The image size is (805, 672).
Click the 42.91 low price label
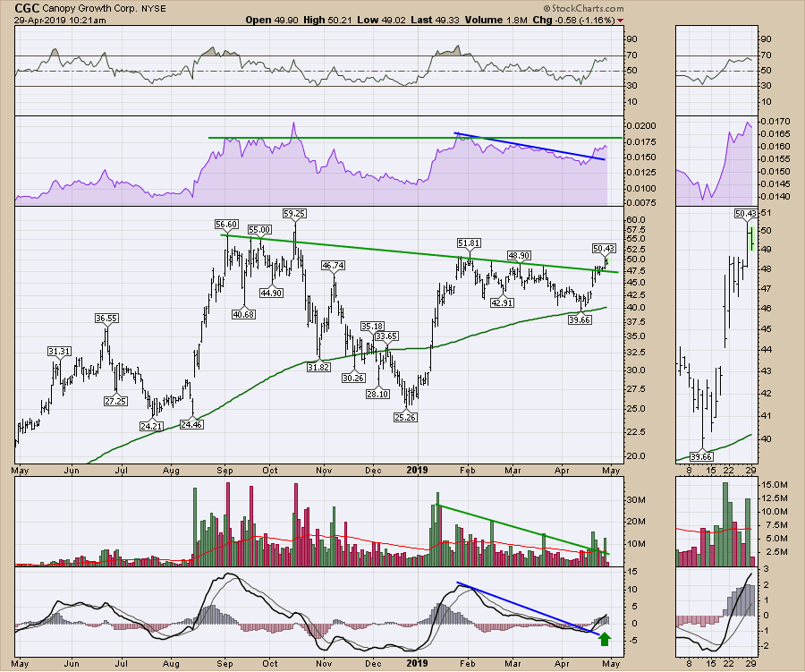pos(502,302)
